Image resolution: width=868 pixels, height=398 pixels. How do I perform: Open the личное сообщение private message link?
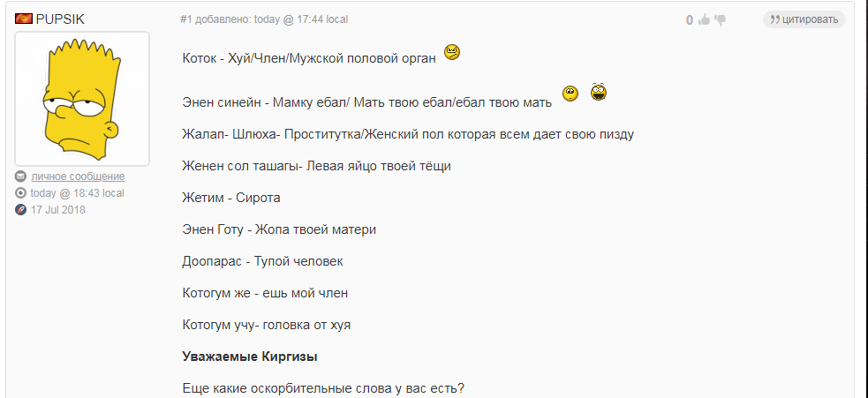pos(78,176)
